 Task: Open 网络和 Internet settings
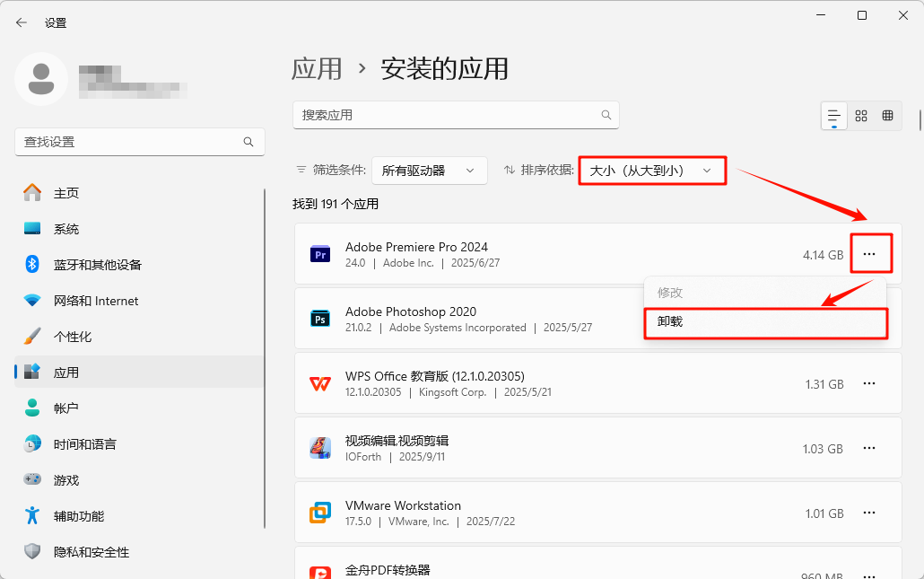pos(139,301)
